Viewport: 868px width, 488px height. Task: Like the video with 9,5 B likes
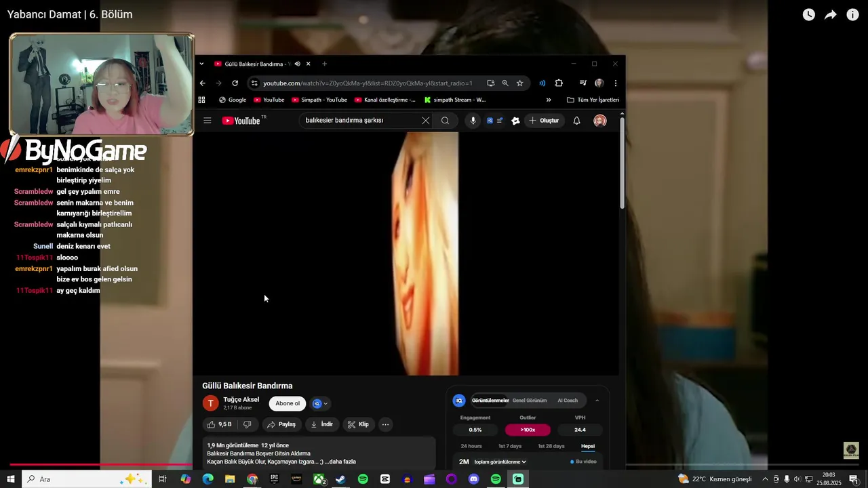coord(219,424)
